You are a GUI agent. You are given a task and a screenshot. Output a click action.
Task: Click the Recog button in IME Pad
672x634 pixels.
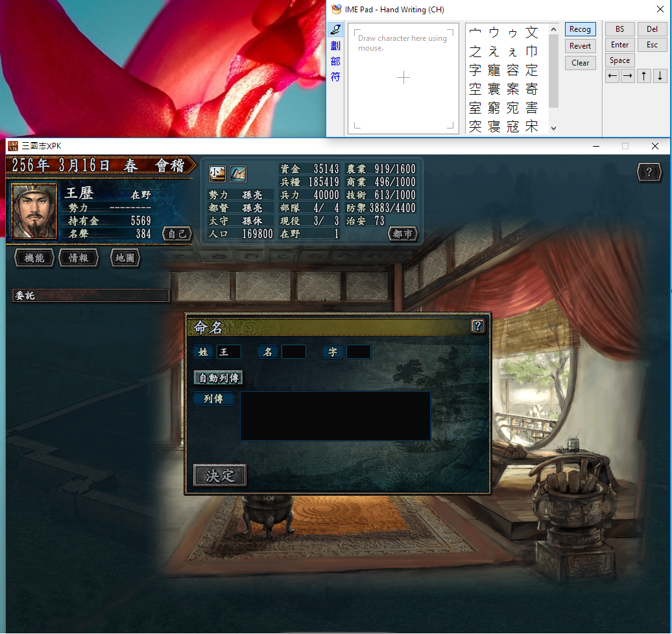pyautogui.click(x=580, y=29)
